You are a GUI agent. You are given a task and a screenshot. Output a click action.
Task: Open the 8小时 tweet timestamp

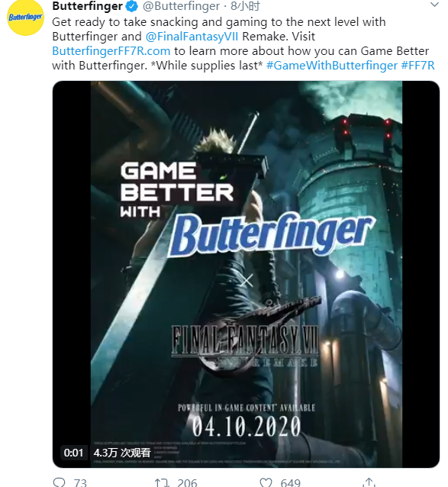[x=245, y=6]
